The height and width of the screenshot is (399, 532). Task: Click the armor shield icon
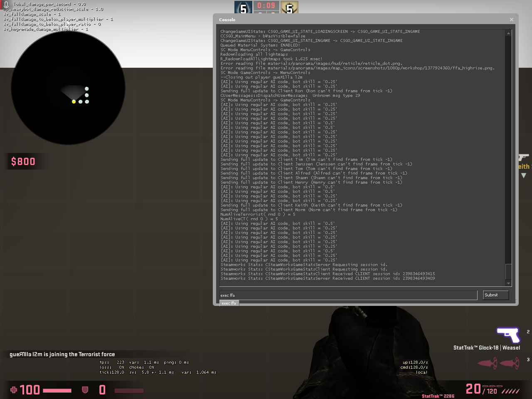click(85, 390)
